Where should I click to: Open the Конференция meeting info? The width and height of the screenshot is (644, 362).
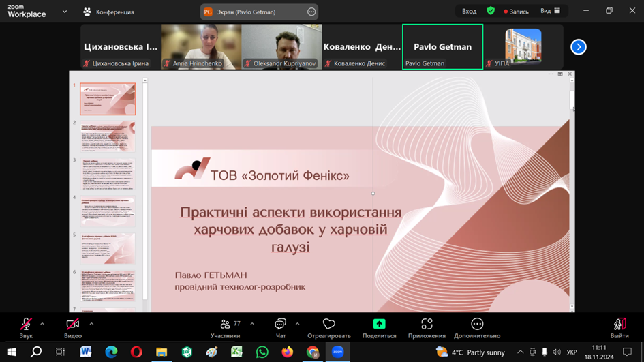(x=109, y=12)
